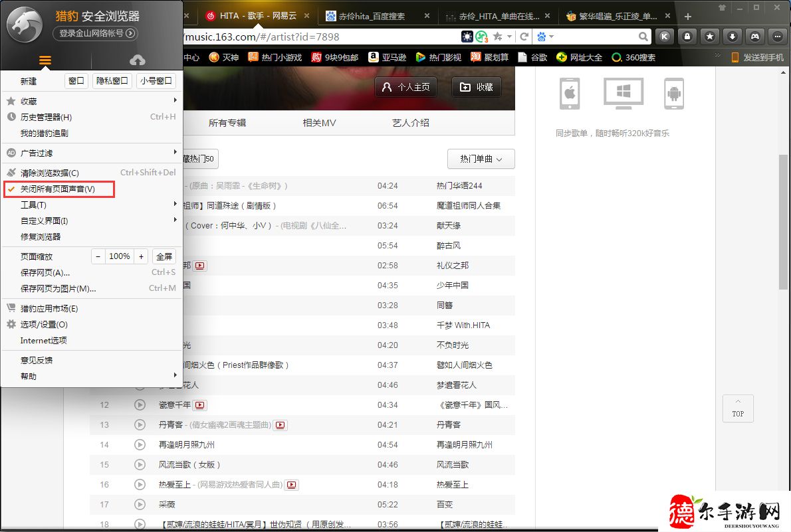Click the magnifier search icon
Screen dimensions: 791x532
tap(643, 37)
